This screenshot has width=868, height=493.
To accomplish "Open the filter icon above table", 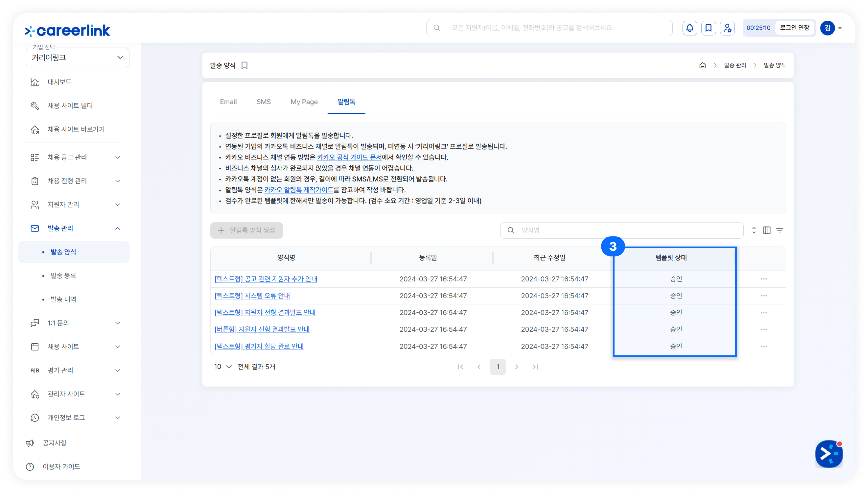I will click(x=780, y=230).
